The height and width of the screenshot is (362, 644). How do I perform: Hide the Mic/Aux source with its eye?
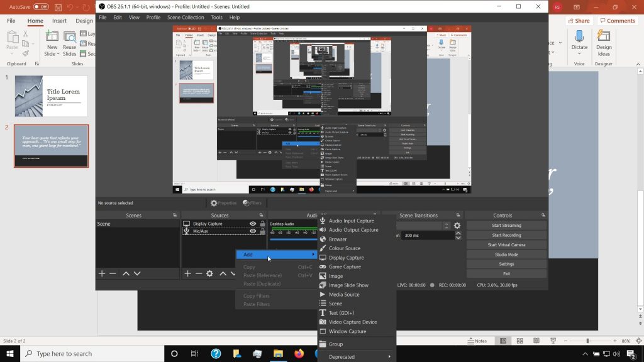253,231
